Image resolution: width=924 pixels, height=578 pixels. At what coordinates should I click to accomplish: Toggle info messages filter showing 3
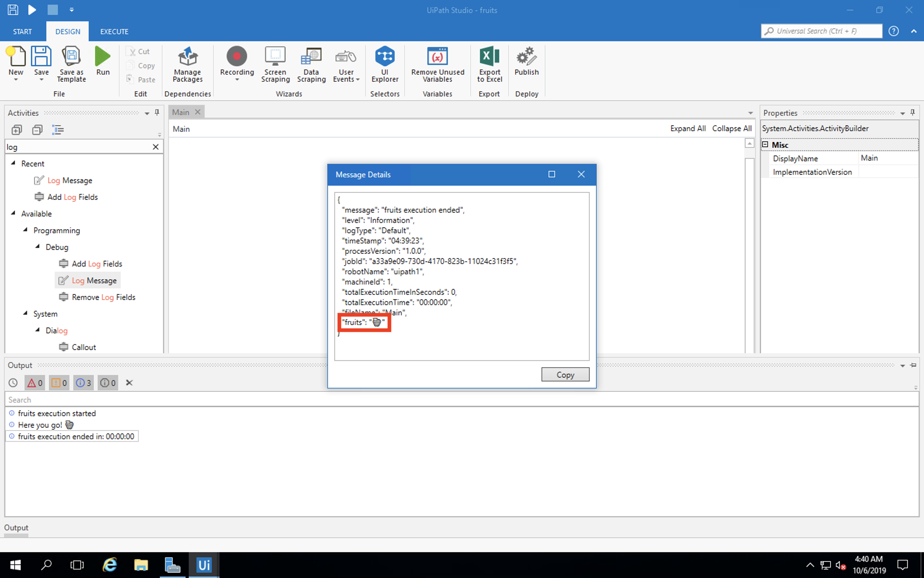coord(83,383)
